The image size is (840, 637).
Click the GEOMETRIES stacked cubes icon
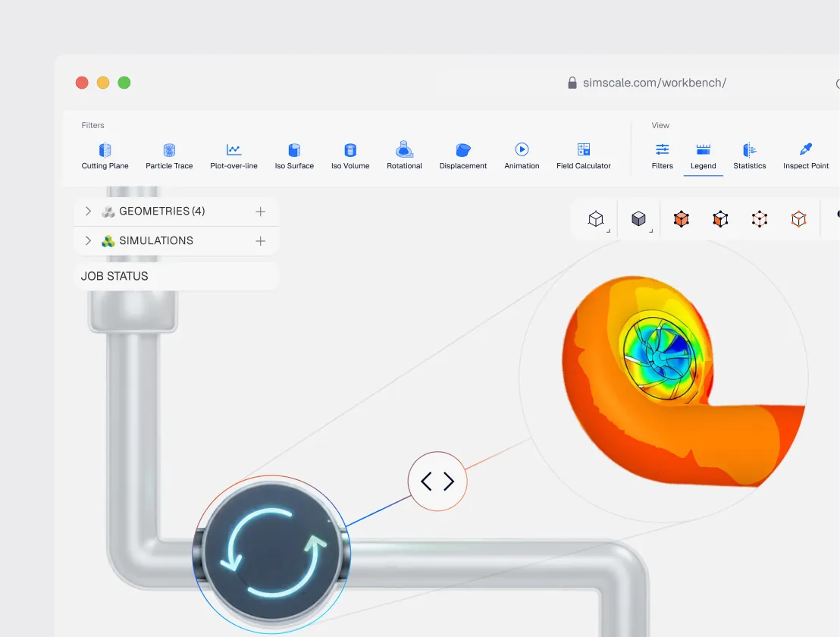point(108,212)
